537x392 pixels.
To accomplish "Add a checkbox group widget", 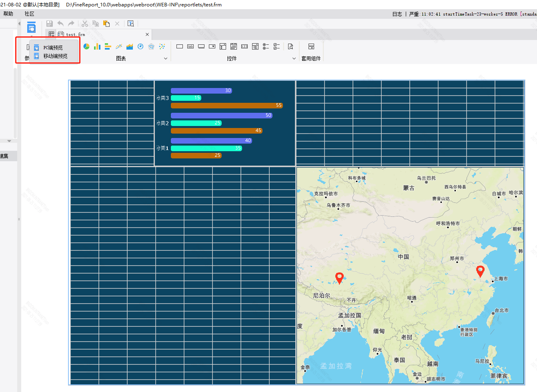I will (x=277, y=46).
